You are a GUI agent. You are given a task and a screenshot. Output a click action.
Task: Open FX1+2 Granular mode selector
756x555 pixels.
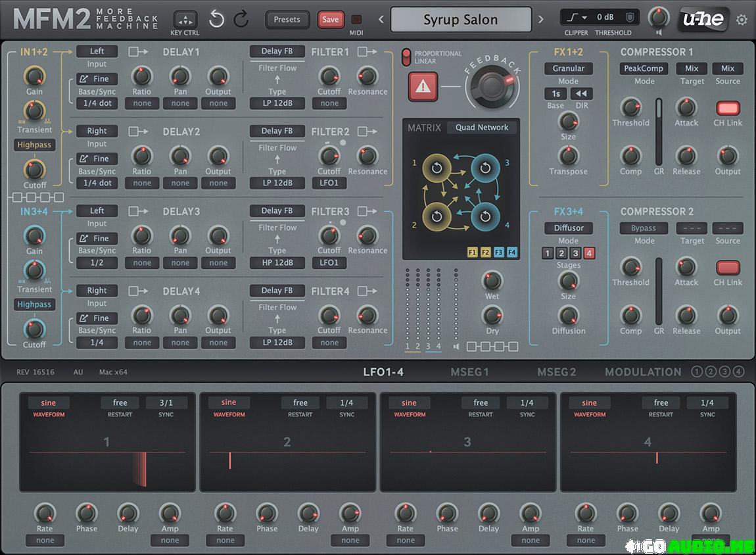tap(569, 68)
